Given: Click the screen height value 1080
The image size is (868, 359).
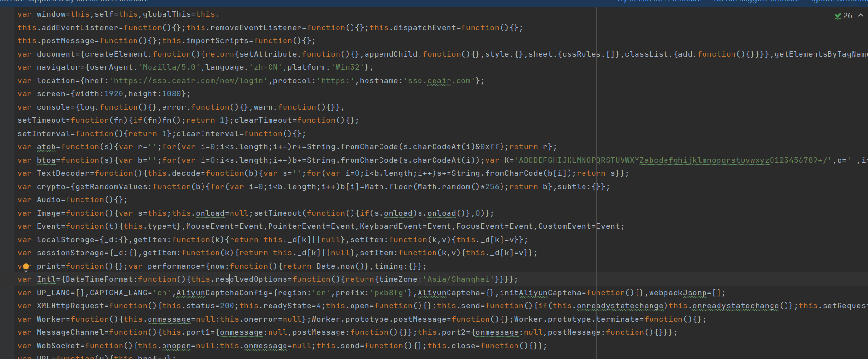Looking at the screenshot, I should [172, 94].
